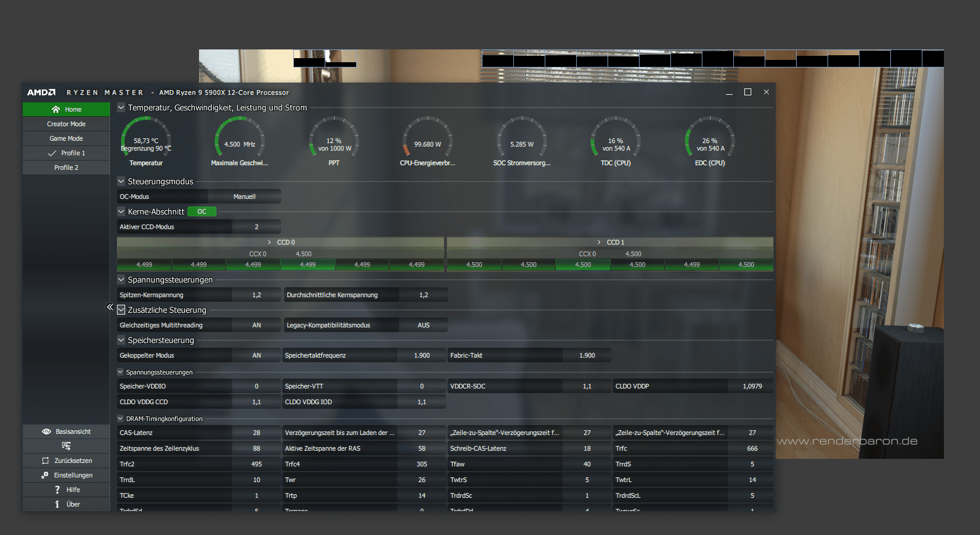Click the CAS-Latenz value 28
The width and height of the screenshot is (980, 535).
tap(257, 433)
